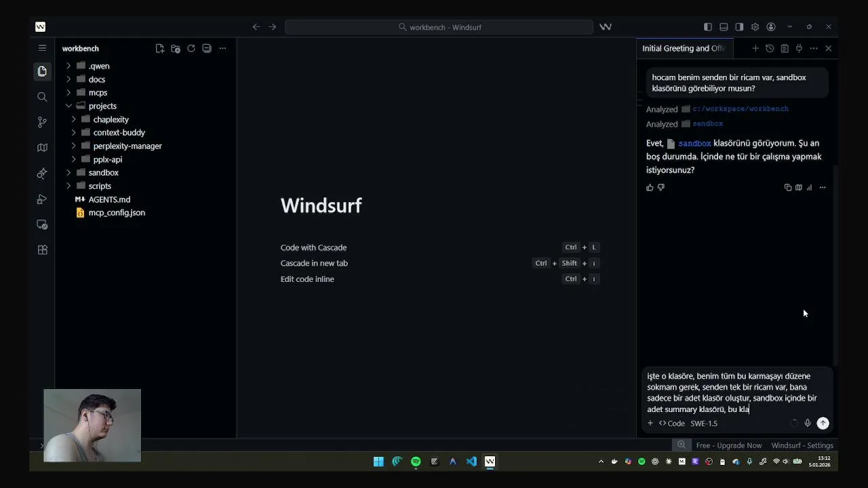Viewport: 868px width, 488px height.
Task: Send the message with arrow button
Action: pos(823,423)
